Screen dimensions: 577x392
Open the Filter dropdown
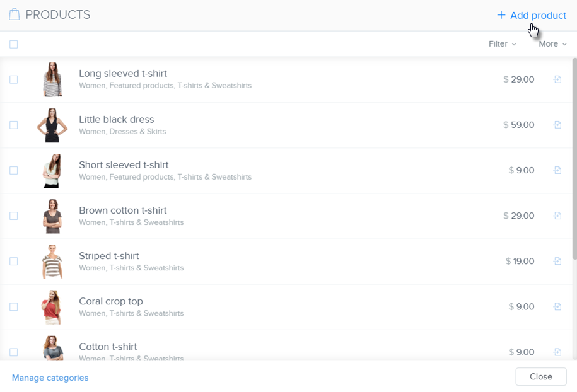[x=502, y=44]
